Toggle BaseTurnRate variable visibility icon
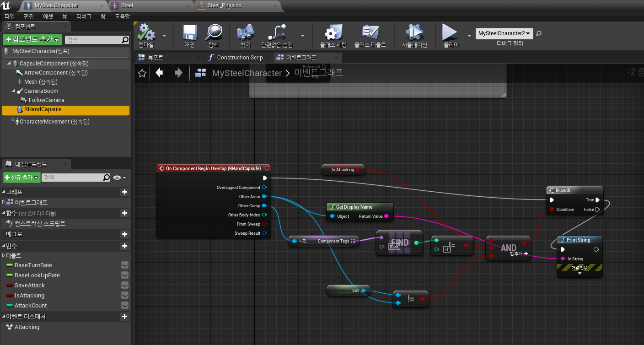 point(125,265)
